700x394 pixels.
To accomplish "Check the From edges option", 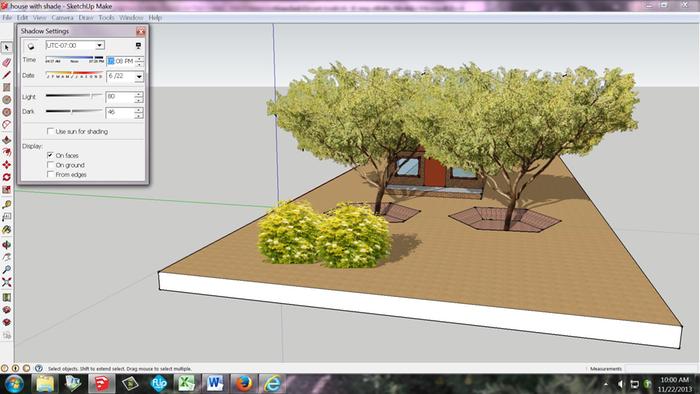I will [x=50, y=174].
